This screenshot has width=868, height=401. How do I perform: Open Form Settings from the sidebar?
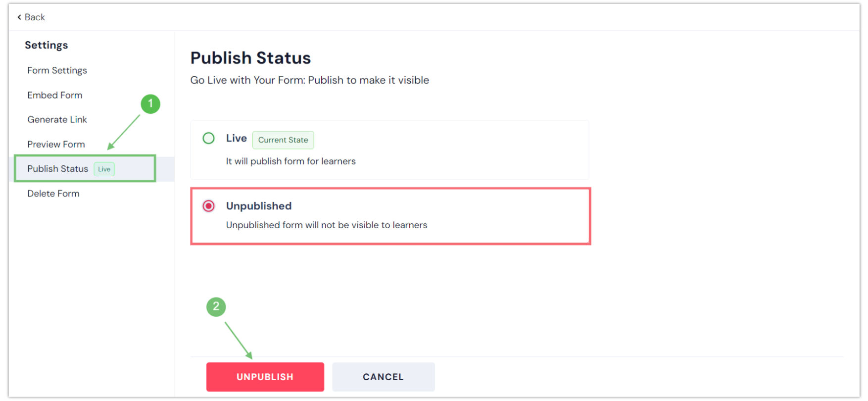[x=57, y=70]
